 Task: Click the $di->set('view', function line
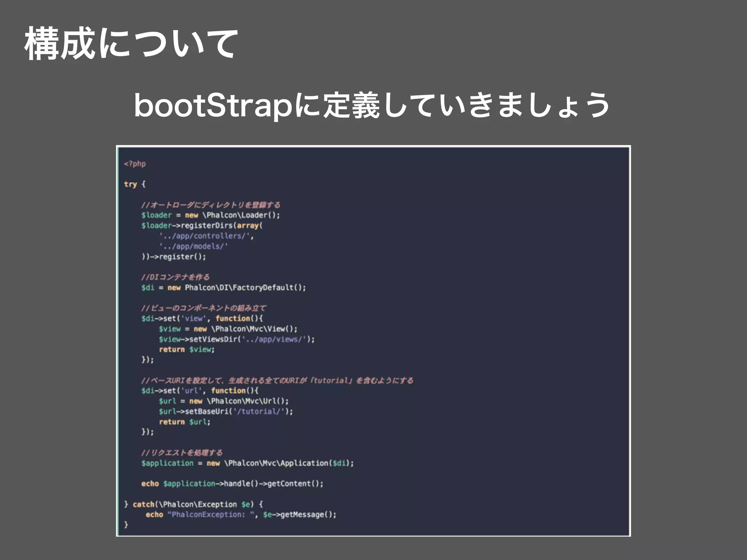click(202, 318)
